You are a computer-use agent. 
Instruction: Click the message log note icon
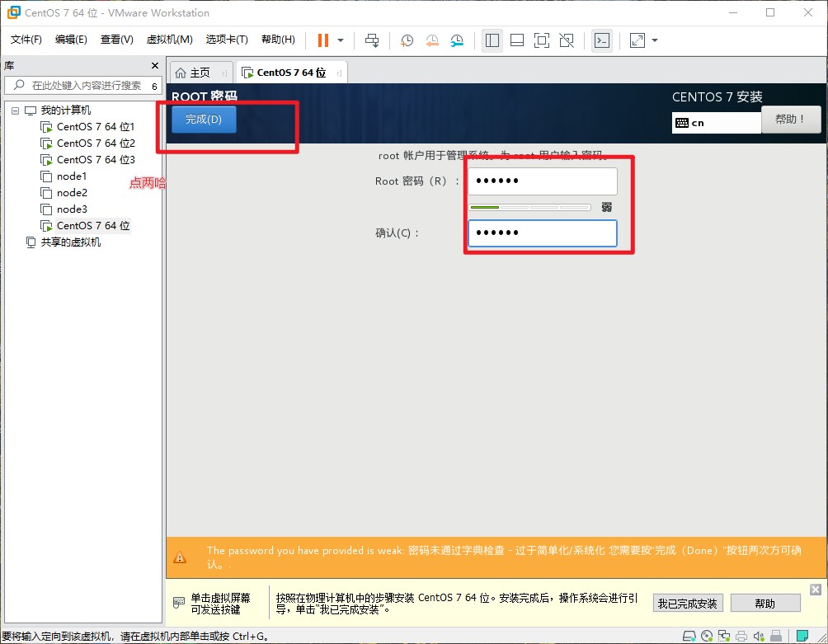(x=802, y=636)
